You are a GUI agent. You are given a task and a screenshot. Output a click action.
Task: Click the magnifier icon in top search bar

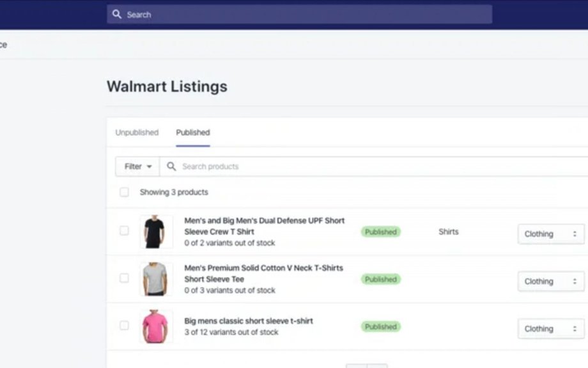click(116, 14)
